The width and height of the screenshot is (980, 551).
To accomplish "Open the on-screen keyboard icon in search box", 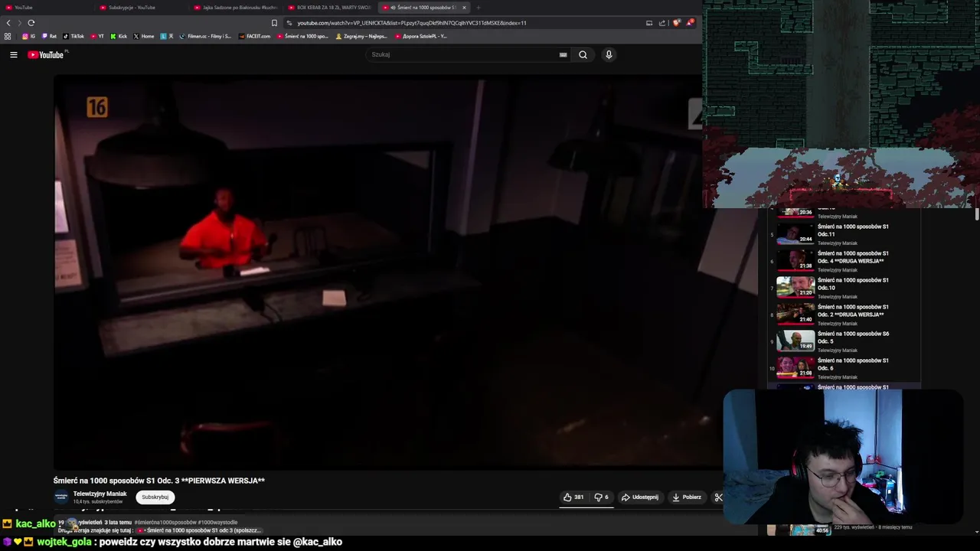I will (563, 54).
